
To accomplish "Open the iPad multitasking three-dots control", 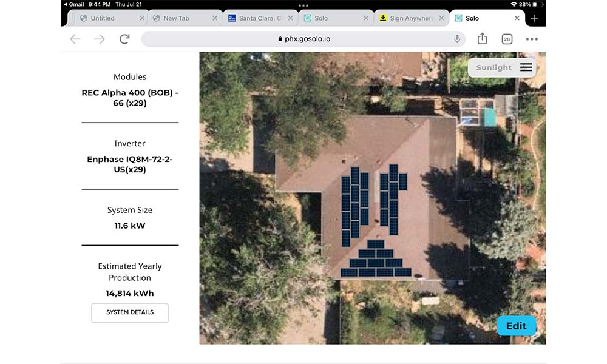I will tap(303, 5).
